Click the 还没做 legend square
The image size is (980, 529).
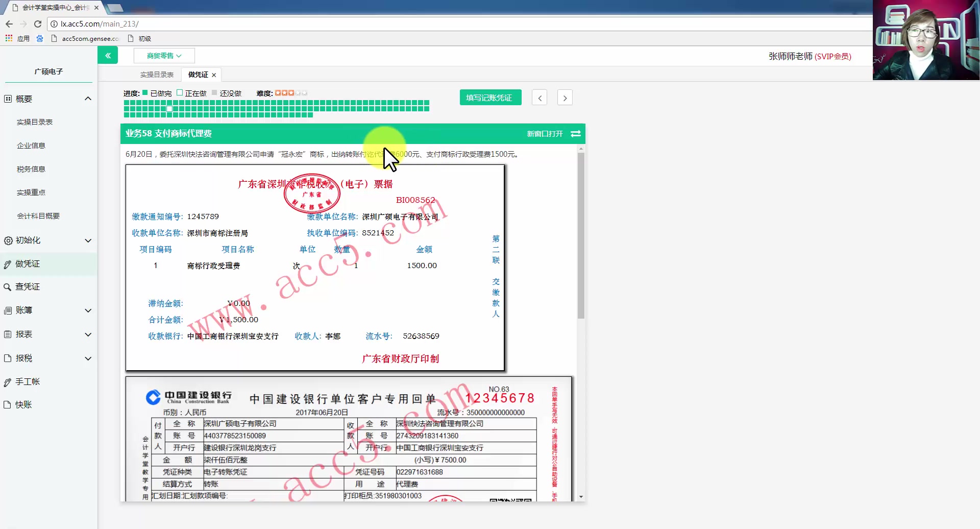coord(214,93)
